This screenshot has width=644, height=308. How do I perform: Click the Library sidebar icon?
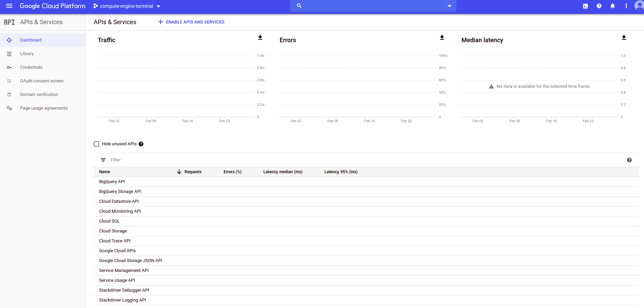[x=9, y=54]
